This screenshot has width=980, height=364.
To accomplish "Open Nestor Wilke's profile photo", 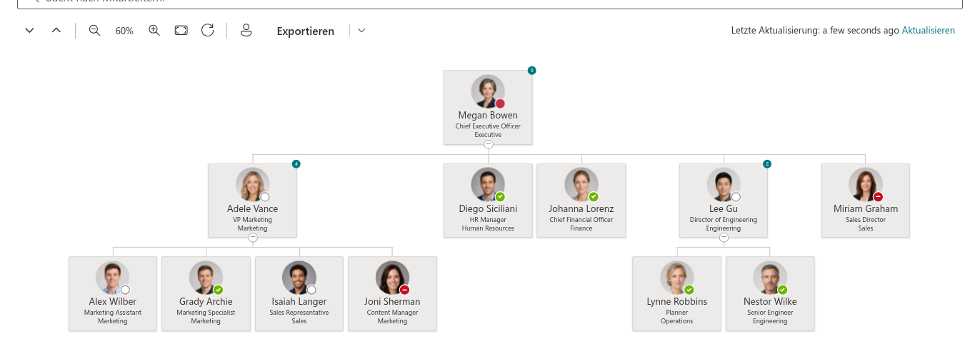I will click(770, 278).
